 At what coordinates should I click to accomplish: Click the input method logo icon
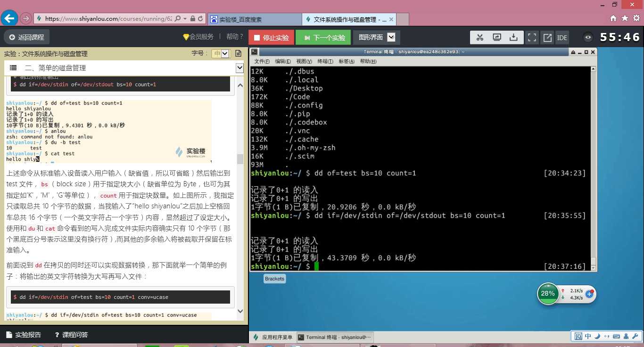click(578, 336)
